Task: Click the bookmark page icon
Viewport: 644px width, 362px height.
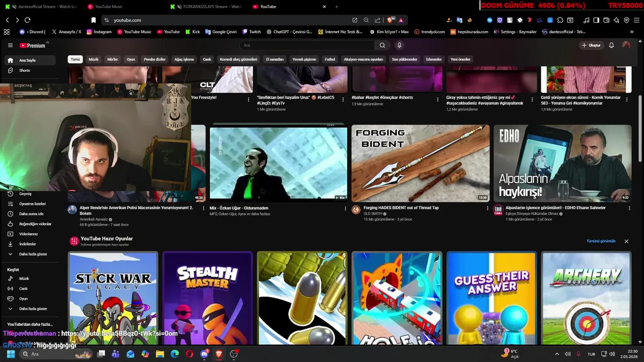Action: coord(93,20)
